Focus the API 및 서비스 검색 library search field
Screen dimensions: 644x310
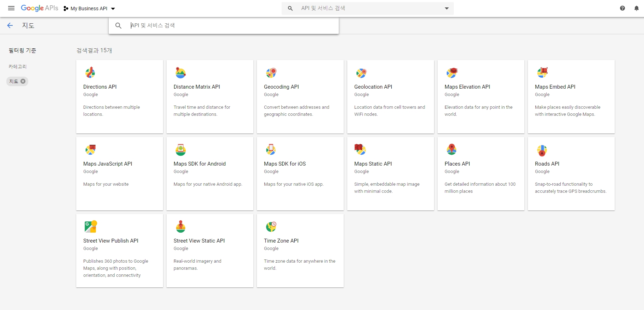click(x=229, y=25)
